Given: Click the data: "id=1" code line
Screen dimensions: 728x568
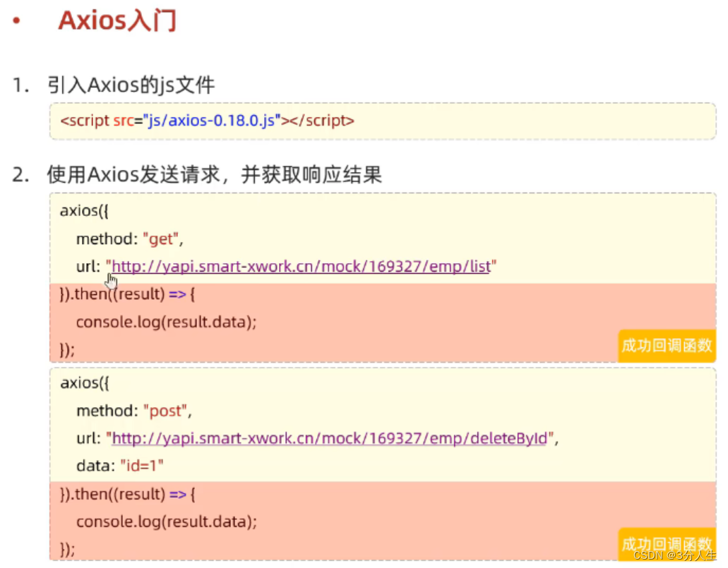Looking at the screenshot, I should click(x=120, y=466).
